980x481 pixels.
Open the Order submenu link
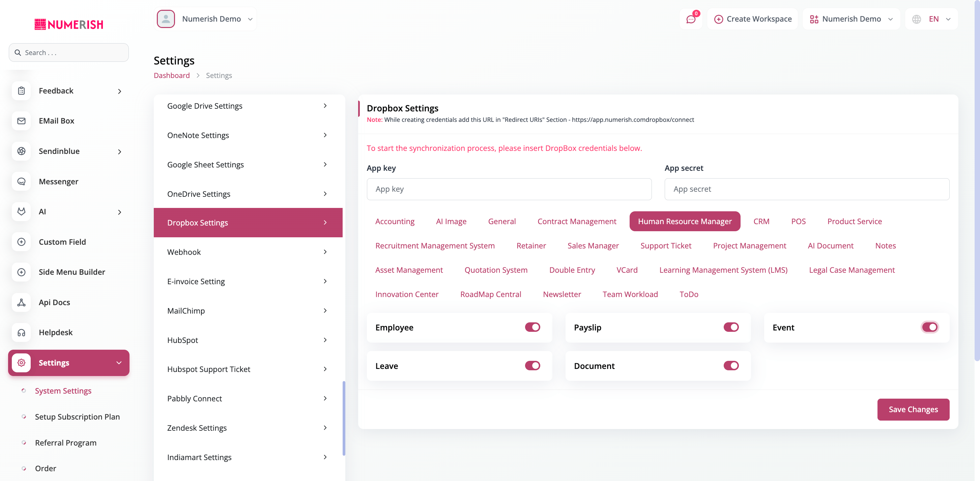click(x=46, y=469)
